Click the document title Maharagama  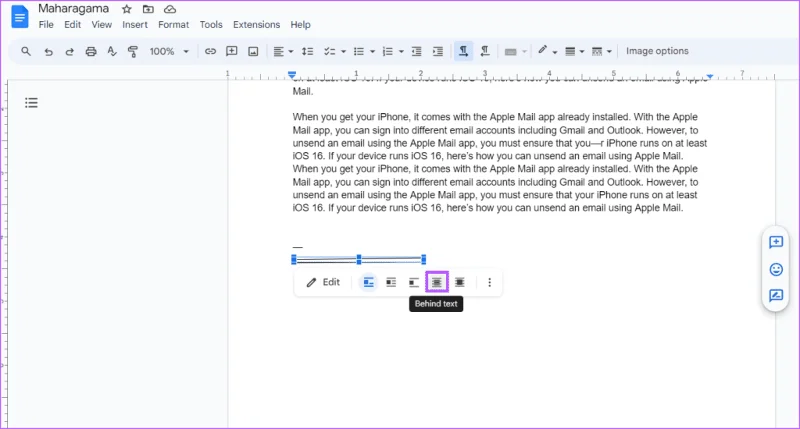73,9
